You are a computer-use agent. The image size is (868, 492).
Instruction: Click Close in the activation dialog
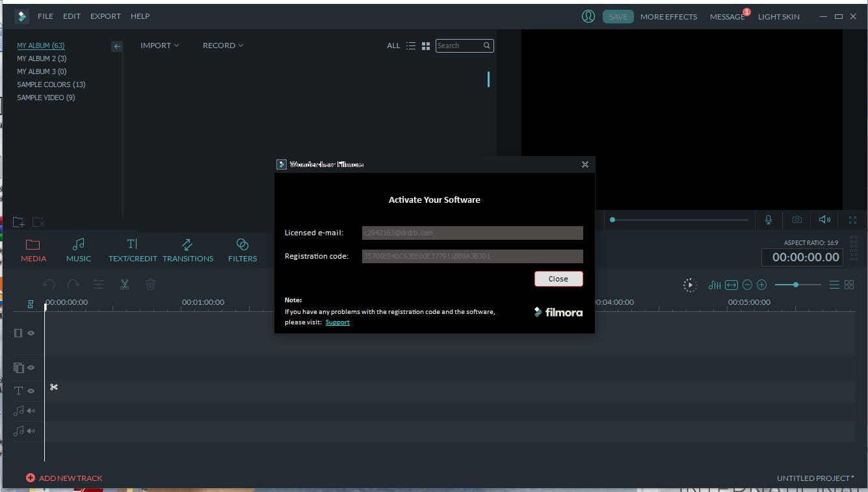point(559,279)
